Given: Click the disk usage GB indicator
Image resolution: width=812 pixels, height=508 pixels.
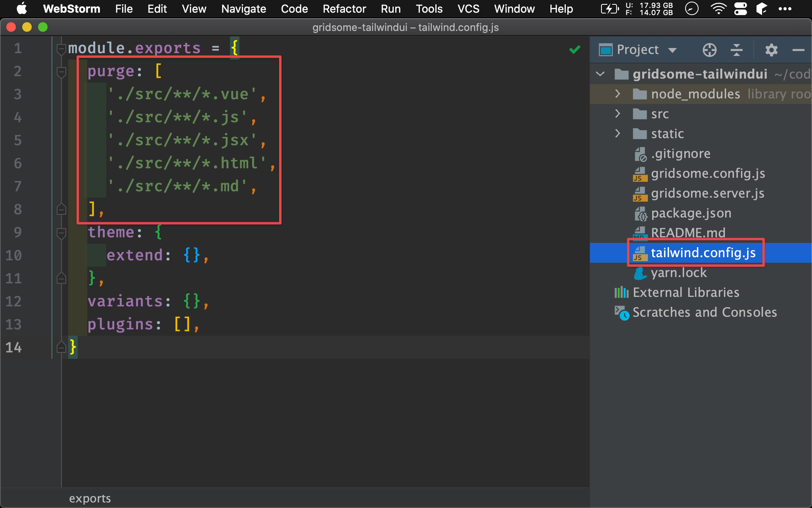Looking at the screenshot, I should (x=649, y=9).
